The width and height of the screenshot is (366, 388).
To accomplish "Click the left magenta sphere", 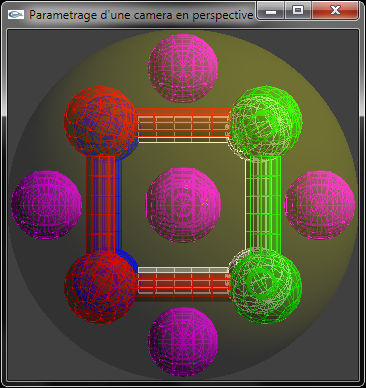I will (x=47, y=205).
